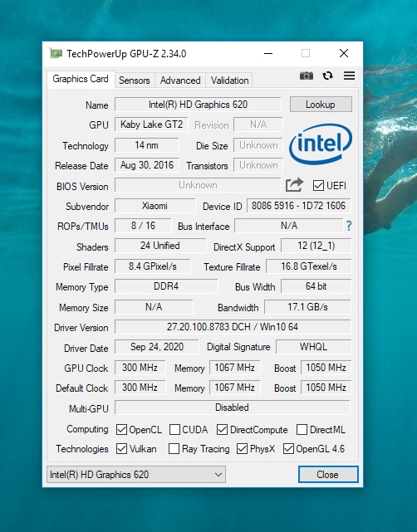The width and height of the screenshot is (417, 532).
Task: Enable the DirectML checkbox
Action: coord(302,430)
